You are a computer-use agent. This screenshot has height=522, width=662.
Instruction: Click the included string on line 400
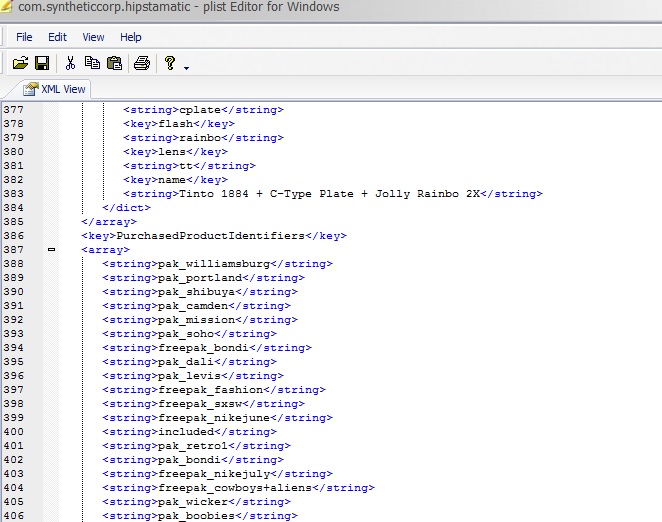pos(190,432)
